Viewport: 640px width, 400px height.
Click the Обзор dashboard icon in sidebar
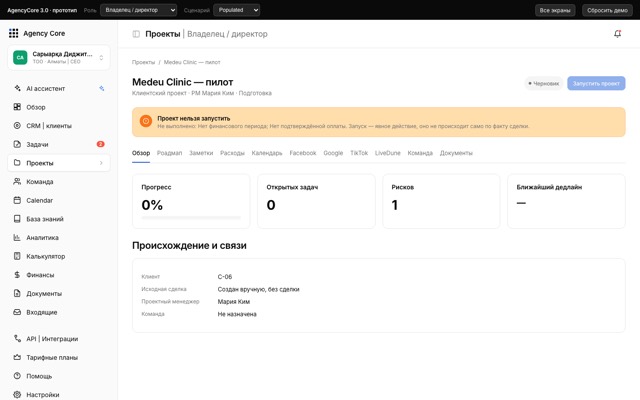[17, 107]
